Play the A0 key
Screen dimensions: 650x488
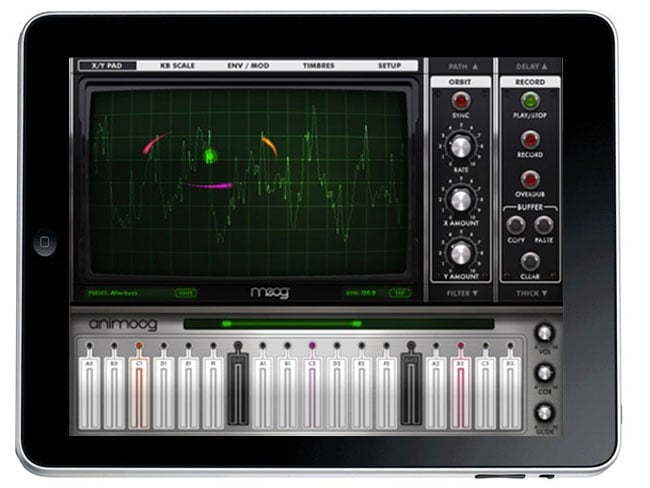pos(89,392)
